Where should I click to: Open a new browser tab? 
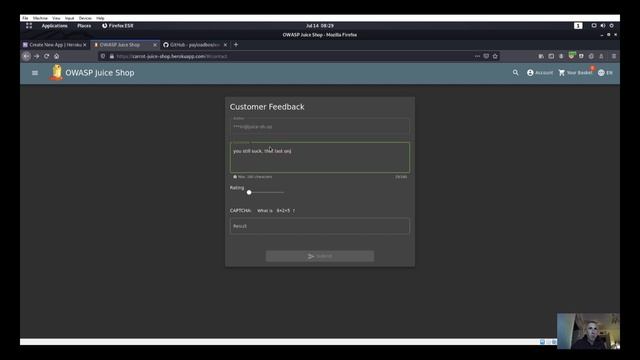coord(236,45)
